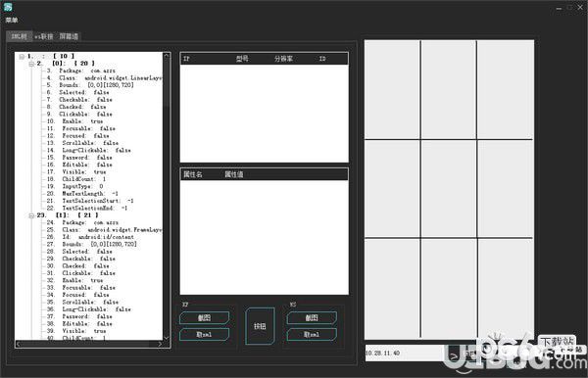Collapse tree node 23

click(x=31, y=215)
